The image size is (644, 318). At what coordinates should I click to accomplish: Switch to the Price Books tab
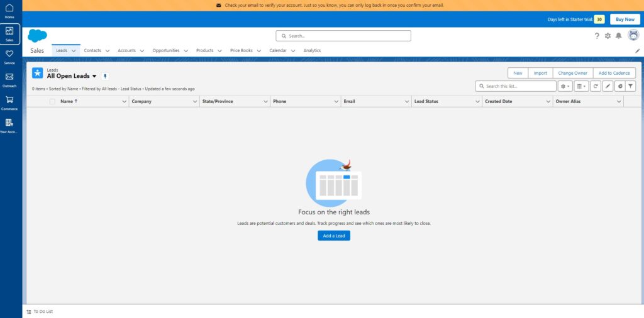(x=241, y=50)
